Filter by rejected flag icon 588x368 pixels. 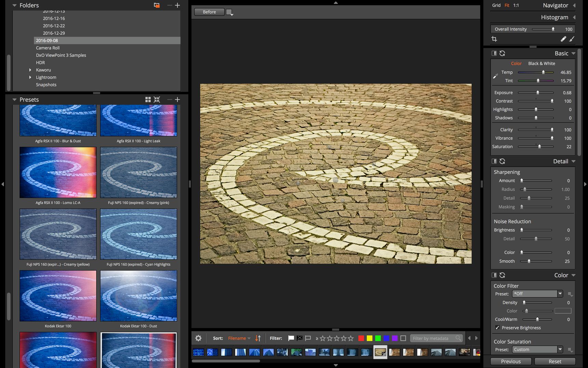(299, 338)
